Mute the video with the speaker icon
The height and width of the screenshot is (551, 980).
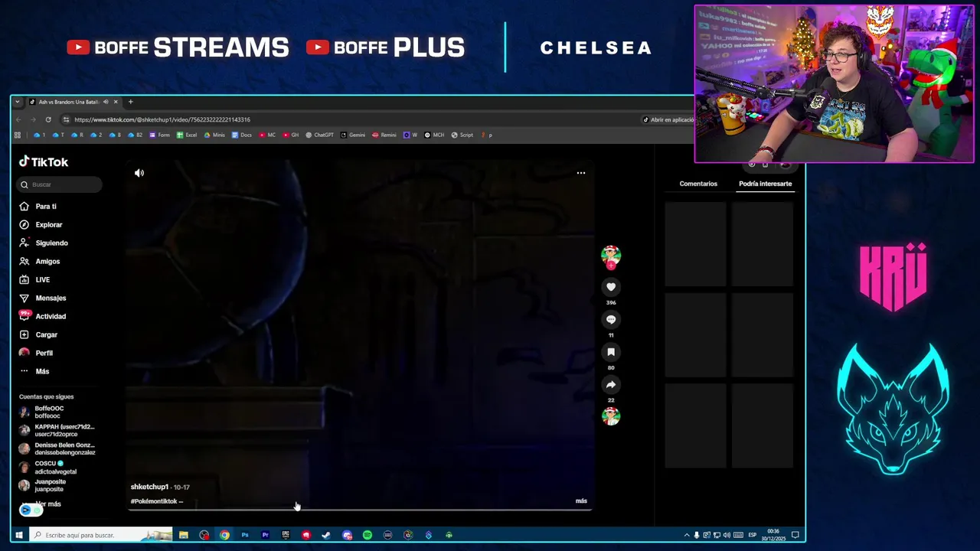click(139, 173)
